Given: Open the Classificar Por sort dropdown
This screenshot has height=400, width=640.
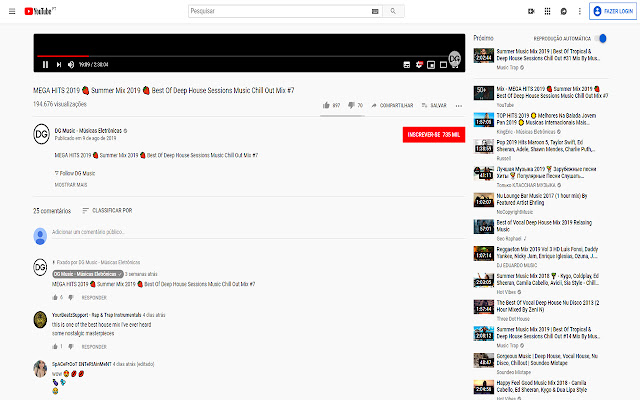Looking at the screenshot, I should pos(106,211).
